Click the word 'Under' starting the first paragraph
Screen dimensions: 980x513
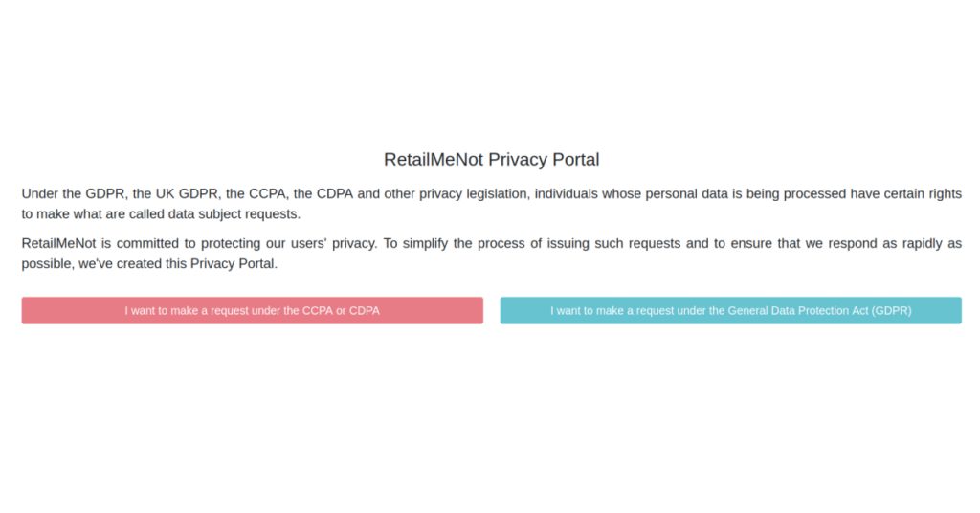(x=39, y=193)
